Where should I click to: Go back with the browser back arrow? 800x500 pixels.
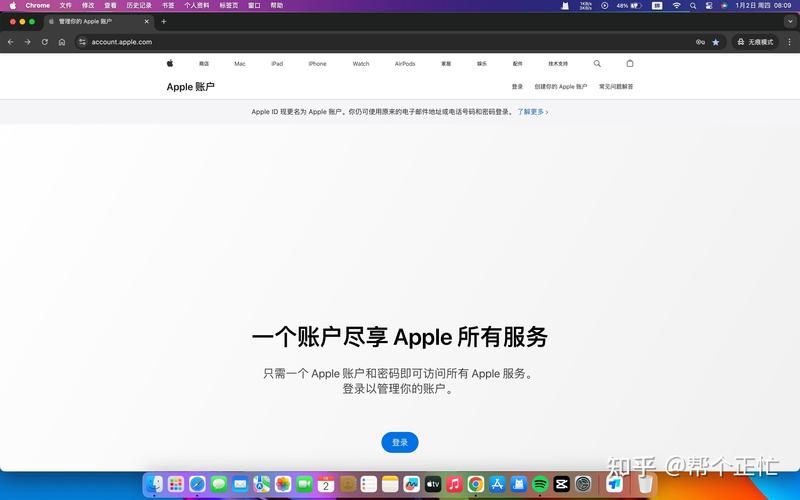11,42
